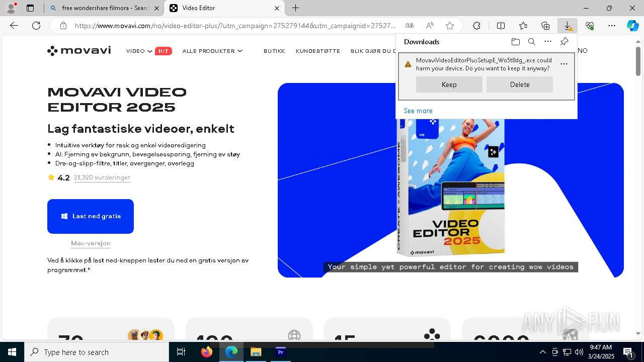Open the browser profile icon
644x362 pixels.
[11, 8]
